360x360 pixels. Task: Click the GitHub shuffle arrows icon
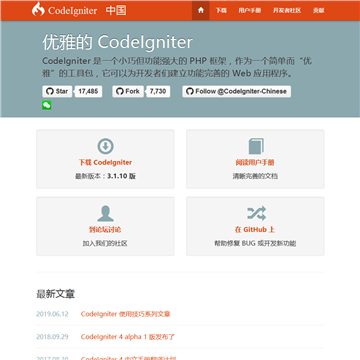pyautogui.click(x=256, y=213)
